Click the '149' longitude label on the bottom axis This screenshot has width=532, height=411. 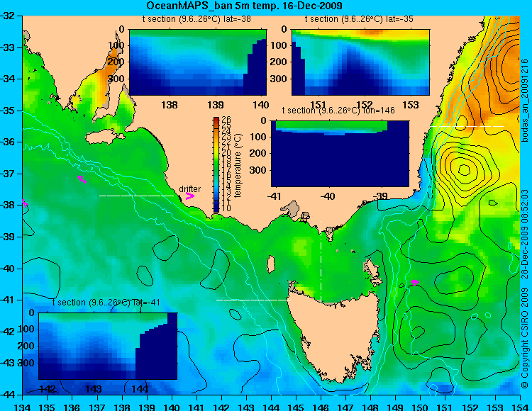pos(396,407)
